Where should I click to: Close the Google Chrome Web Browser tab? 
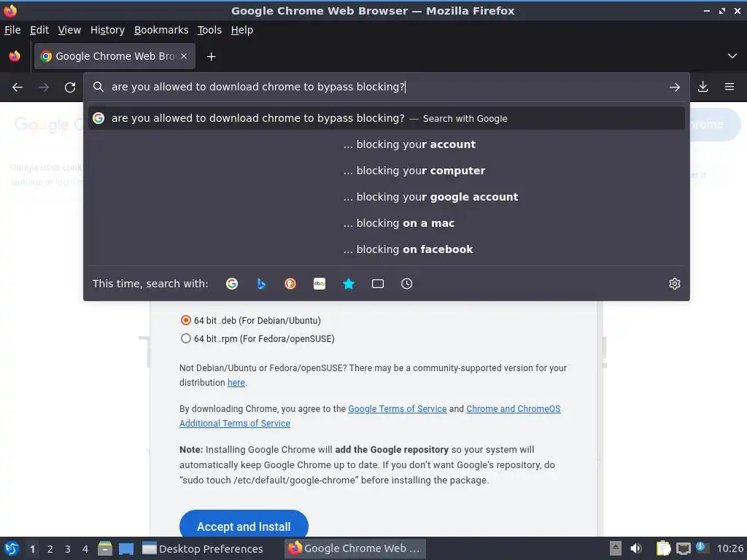coord(184,56)
